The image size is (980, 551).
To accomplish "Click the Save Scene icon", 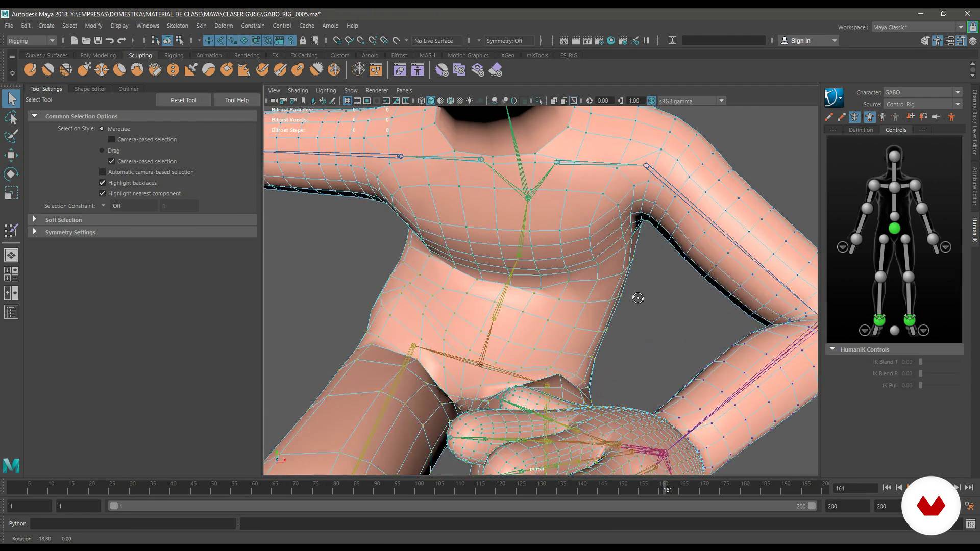I will [97, 41].
